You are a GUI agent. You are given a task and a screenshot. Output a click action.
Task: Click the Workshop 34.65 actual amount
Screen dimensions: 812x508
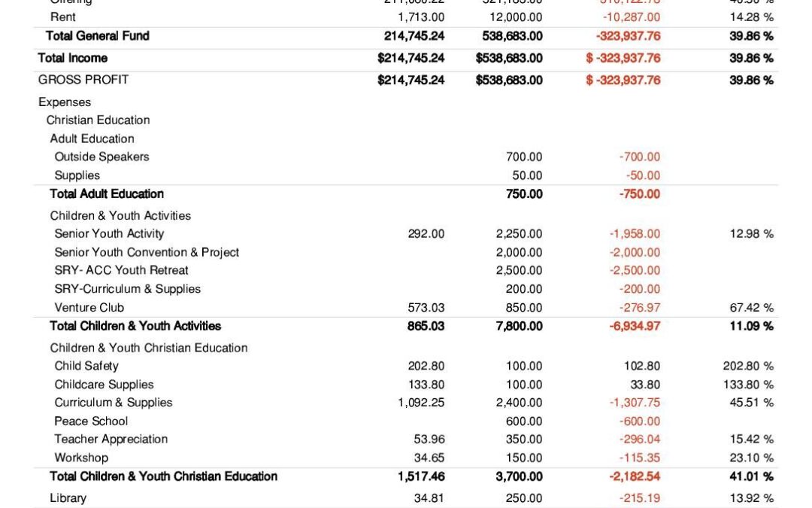429,458
